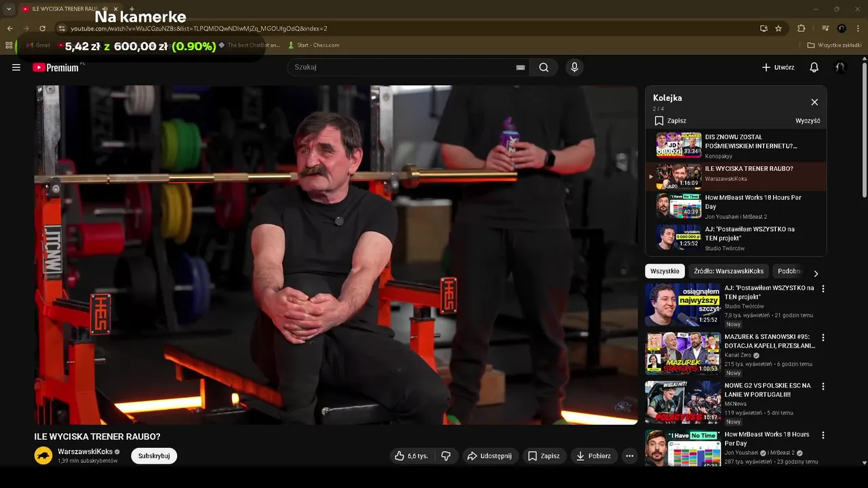View site information icon in address bar
The width and height of the screenshot is (868, 488).
coord(62,28)
